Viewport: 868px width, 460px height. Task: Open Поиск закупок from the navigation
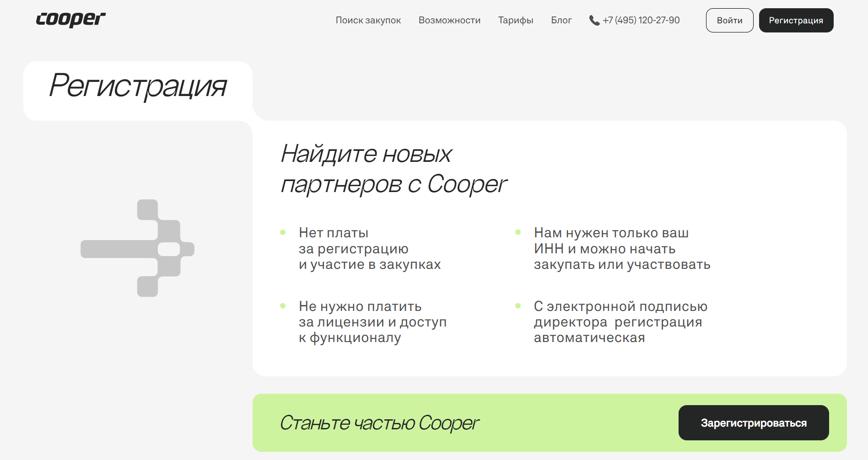[368, 20]
